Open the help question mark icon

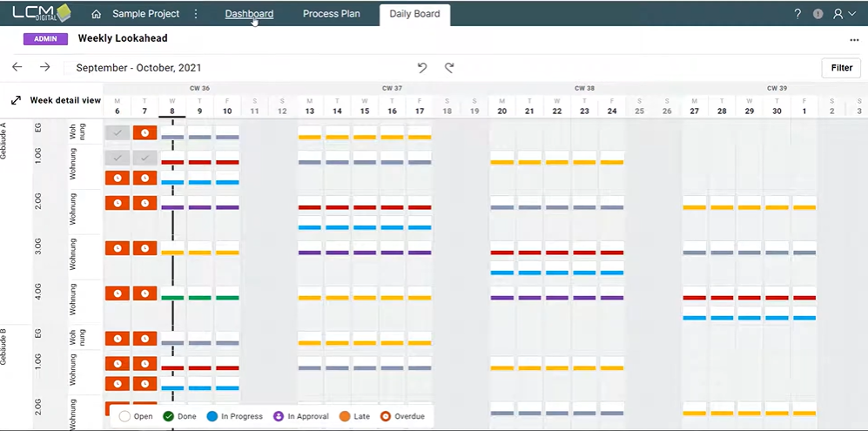[x=797, y=14]
